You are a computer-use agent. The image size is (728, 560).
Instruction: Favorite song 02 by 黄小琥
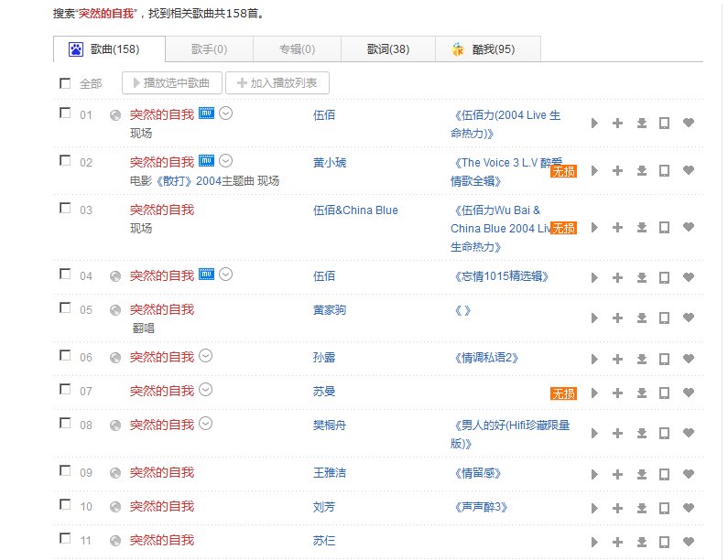click(689, 170)
